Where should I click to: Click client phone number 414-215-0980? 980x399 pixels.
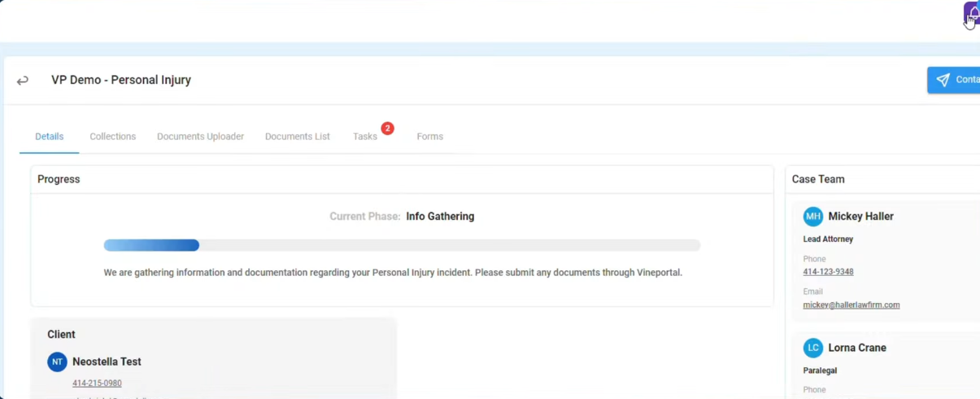(x=97, y=384)
